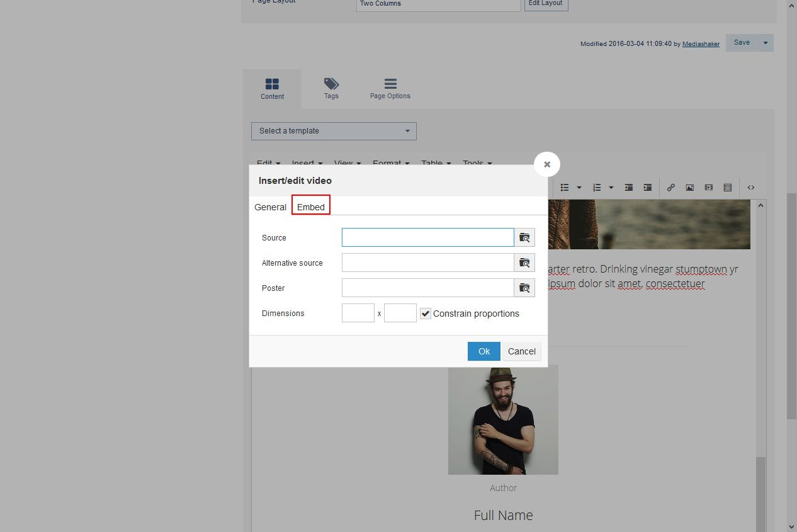Click the decrease indent icon

click(x=628, y=188)
